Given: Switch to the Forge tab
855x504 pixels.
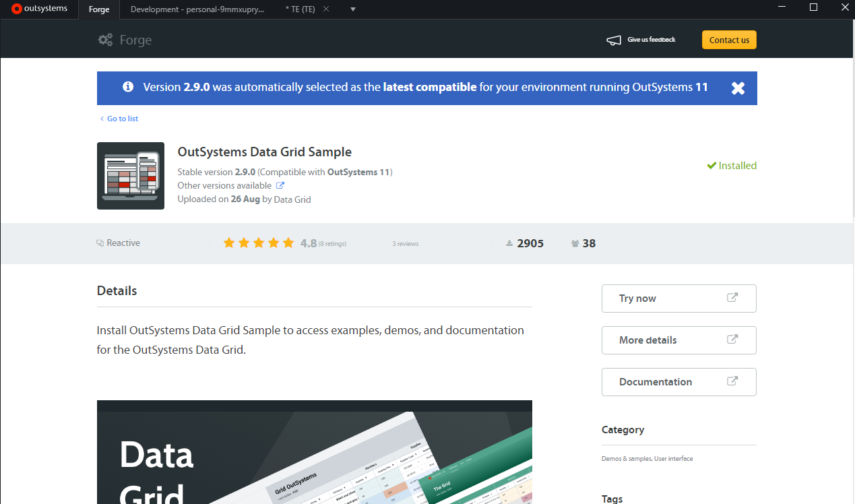Looking at the screenshot, I should click(x=98, y=9).
